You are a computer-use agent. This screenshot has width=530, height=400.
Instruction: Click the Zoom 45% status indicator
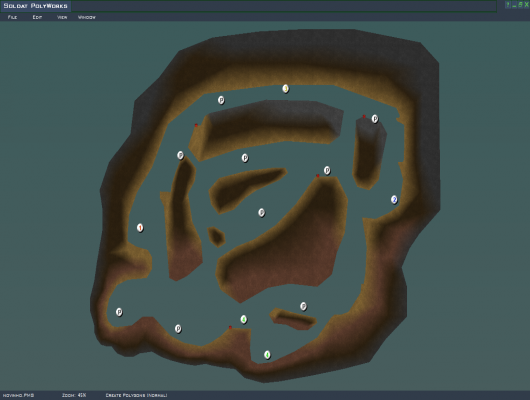[74, 395]
